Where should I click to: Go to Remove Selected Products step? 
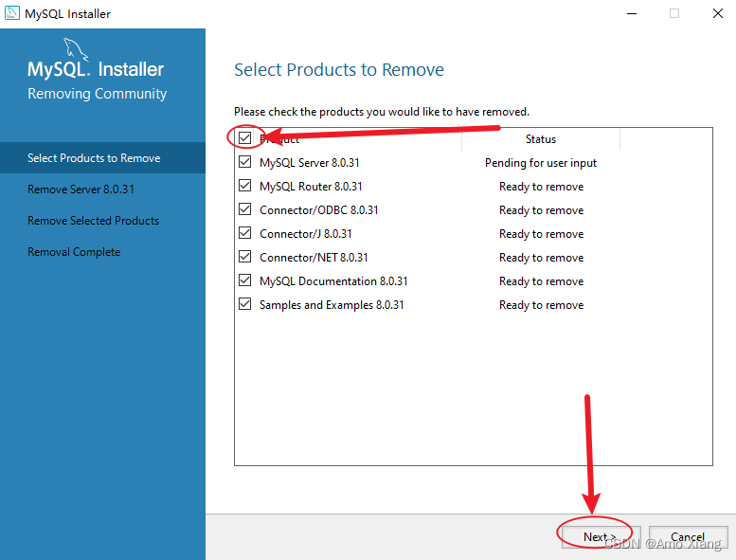click(x=93, y=221)
